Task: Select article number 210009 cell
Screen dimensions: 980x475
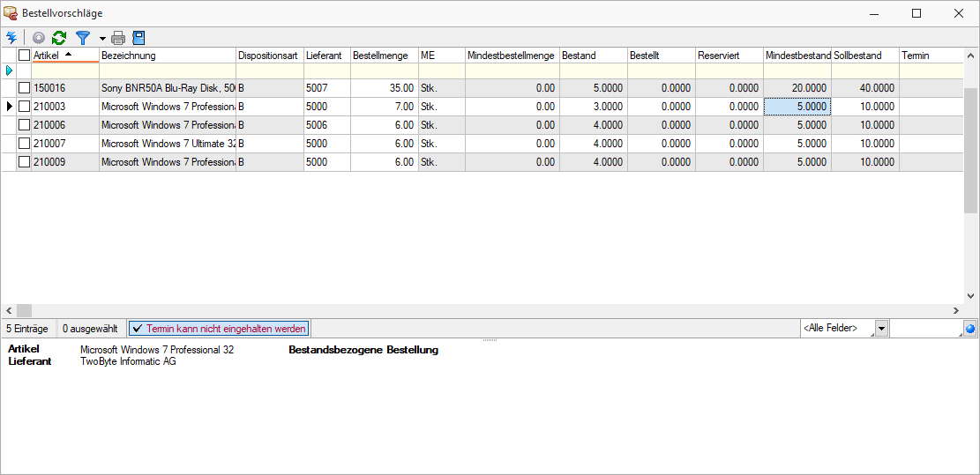Action: pyautogui.click(x=65, y=162)
